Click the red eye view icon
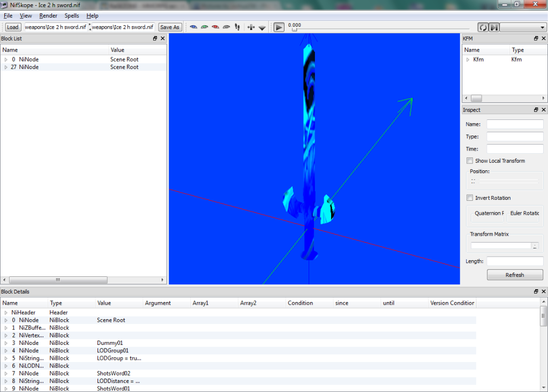The height and width of the screenshot is (392, 548). 215,27
